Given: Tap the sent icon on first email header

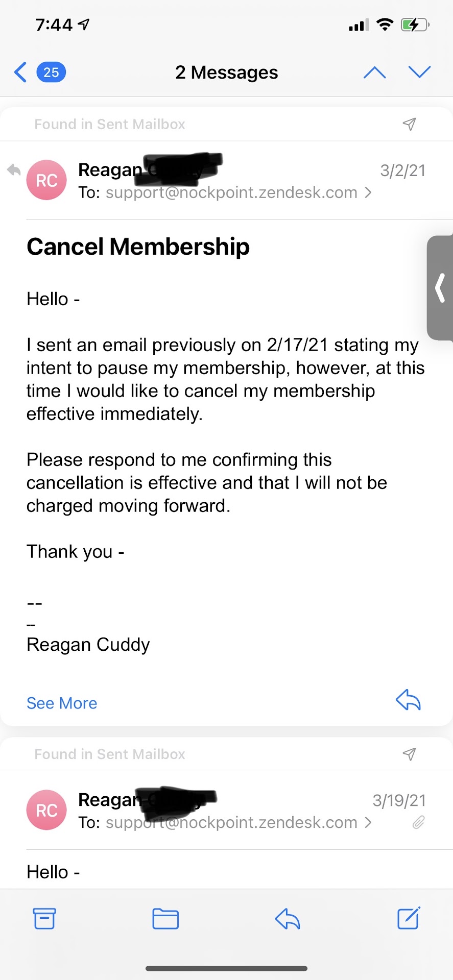Looking at the screenshot, I should 409,124.
